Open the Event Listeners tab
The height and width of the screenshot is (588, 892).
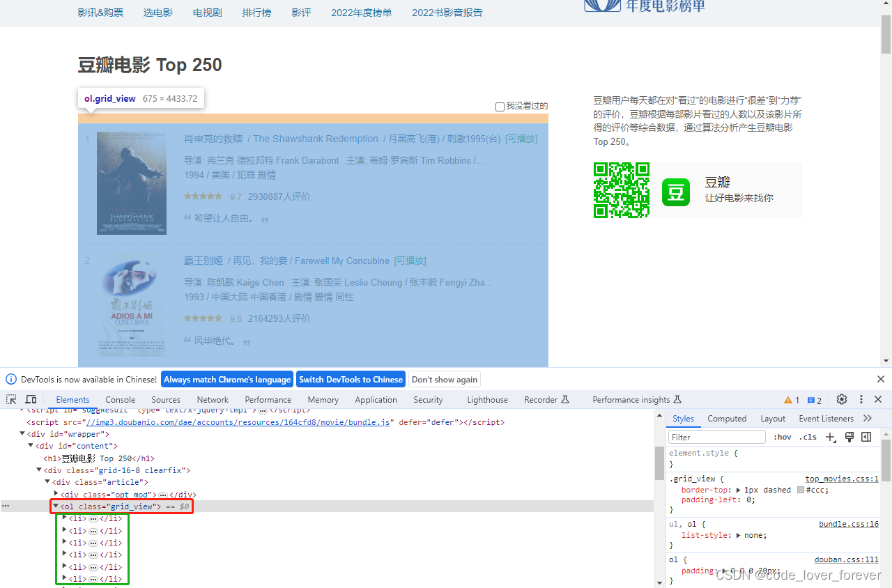(826, 418)
